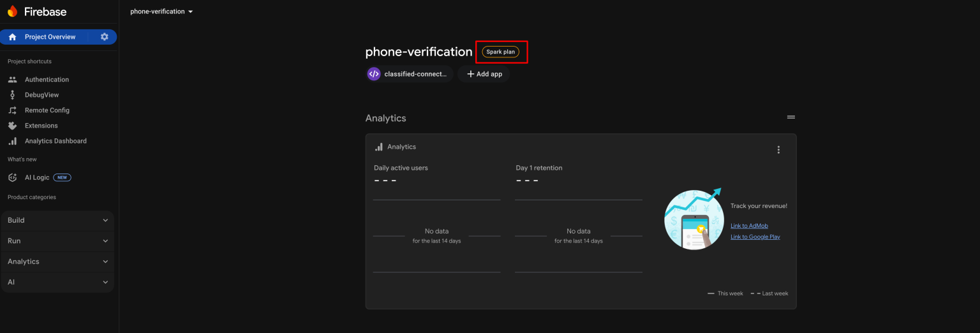Click the NEW badge beside AI Logic
Viewport: 980px width, 333px height.
coord(62,177)
